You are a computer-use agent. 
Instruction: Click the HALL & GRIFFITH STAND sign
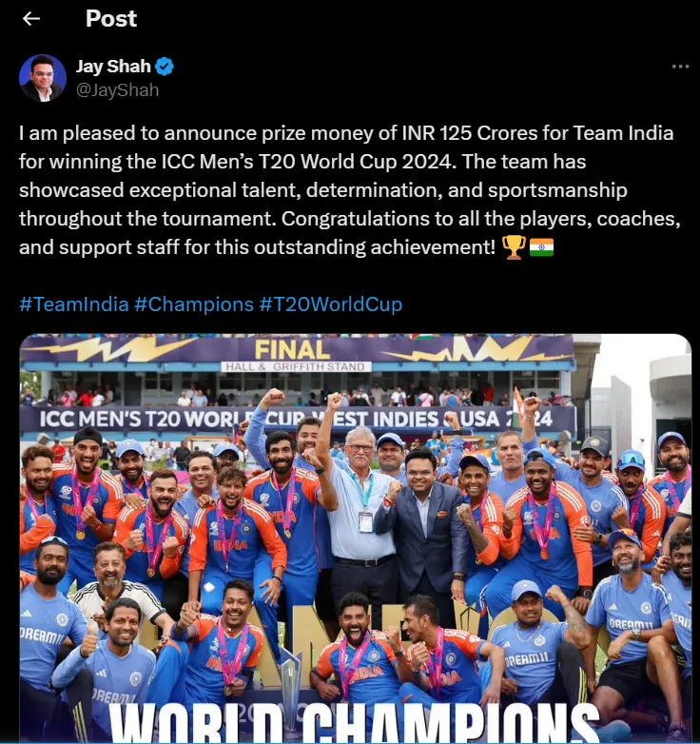(x=296, y=367)
